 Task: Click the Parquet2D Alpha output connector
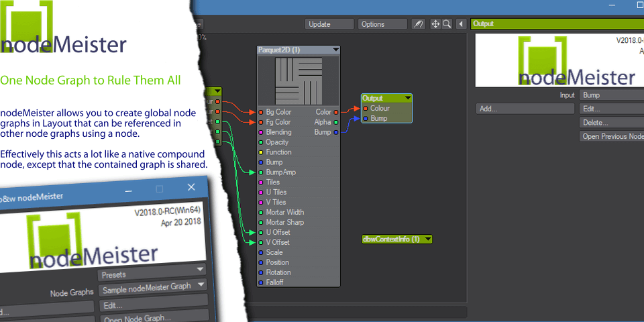335,122
